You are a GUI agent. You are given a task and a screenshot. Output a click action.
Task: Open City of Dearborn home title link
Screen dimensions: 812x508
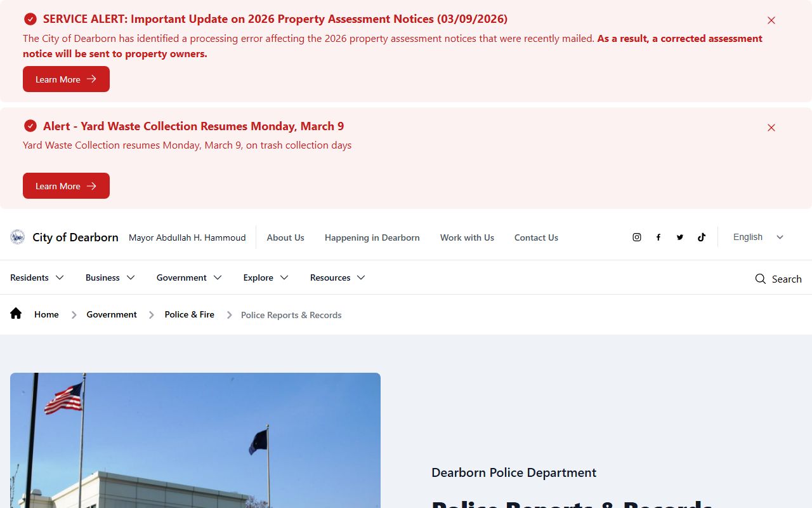pyautogui.click(x=75, y=237)
